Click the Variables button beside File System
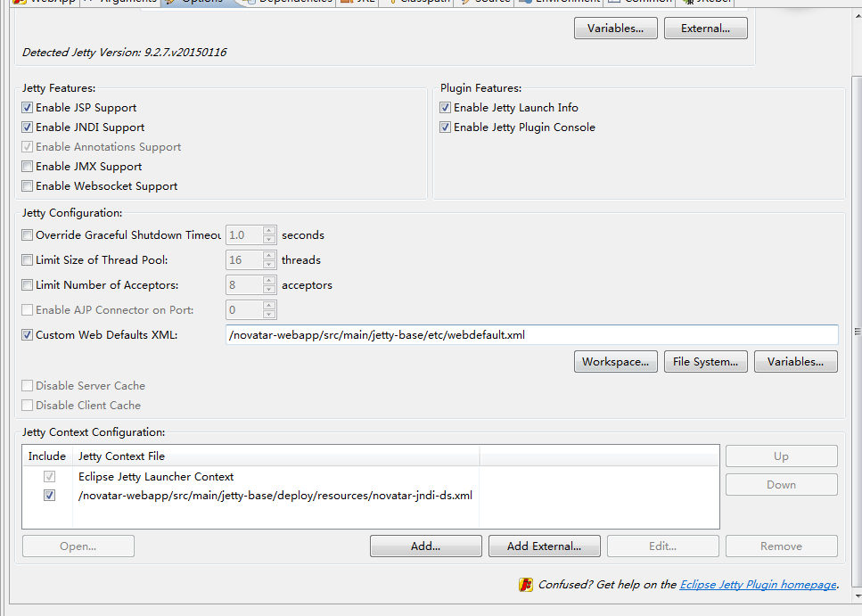Image resolution: width=862 pixels, height=616 pixels. (x=796, y=362)
